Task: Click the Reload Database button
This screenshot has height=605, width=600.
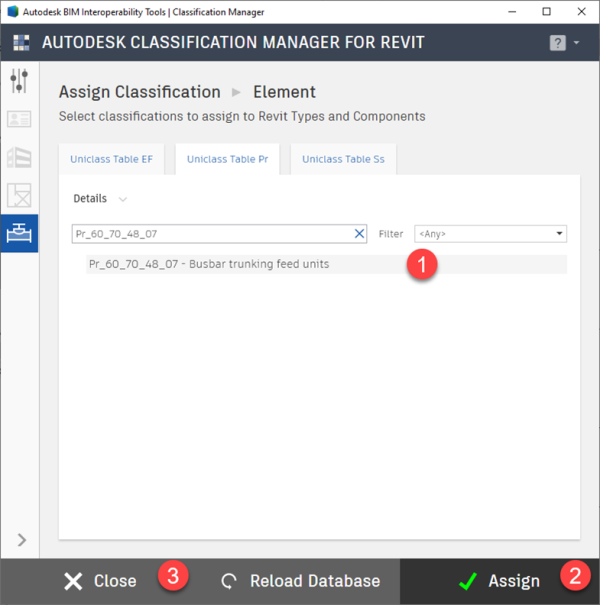Action: [301, 581]
